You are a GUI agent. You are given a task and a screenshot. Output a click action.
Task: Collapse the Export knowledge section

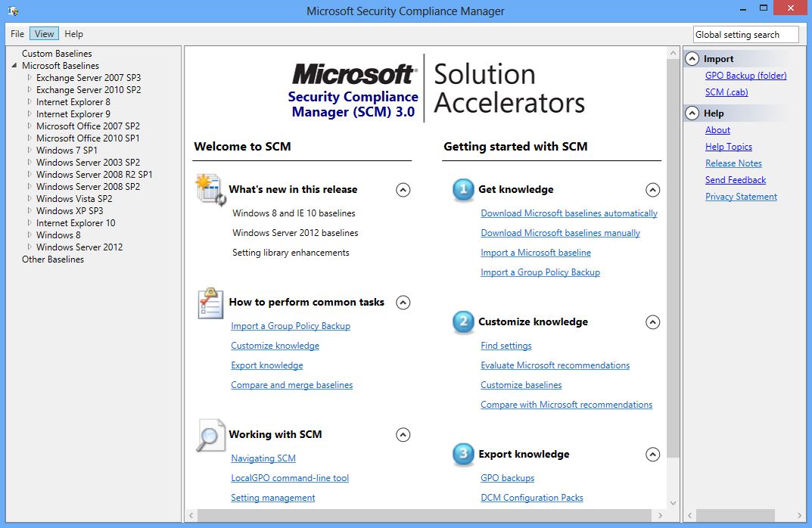(652, 455)
